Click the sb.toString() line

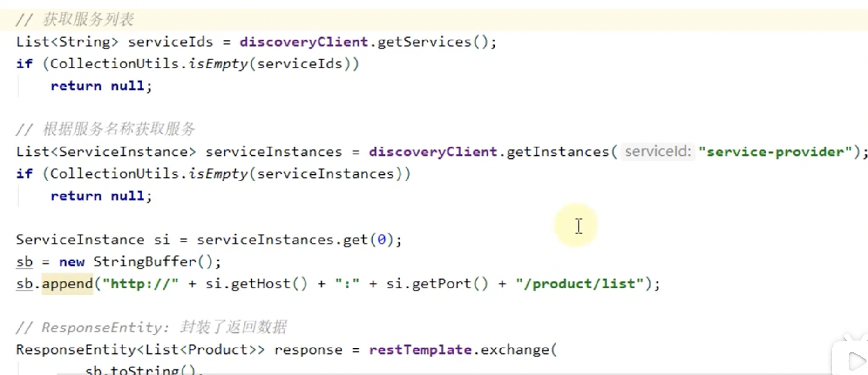coord(144,370)
